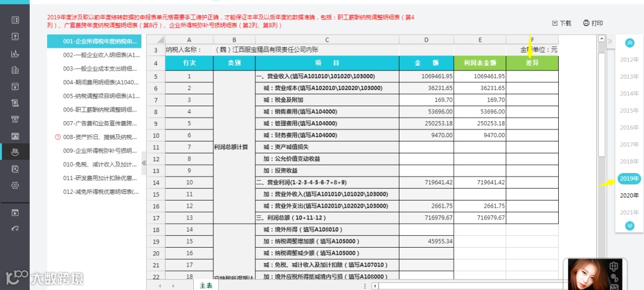Image resolution: width=644 pixels, height=290 pixels.
Task: Open the calendar icon in sidebar
Action: pos(15,86)
